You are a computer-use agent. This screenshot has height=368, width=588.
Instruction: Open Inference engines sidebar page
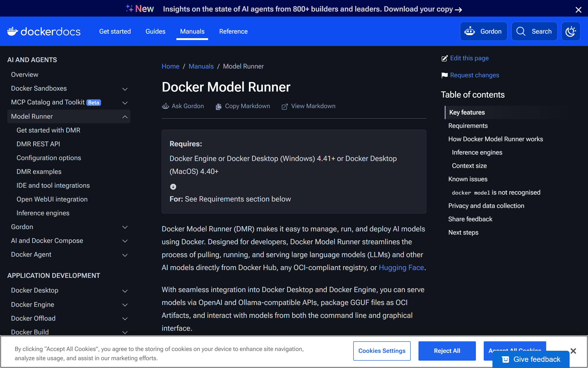coord(43,213)
